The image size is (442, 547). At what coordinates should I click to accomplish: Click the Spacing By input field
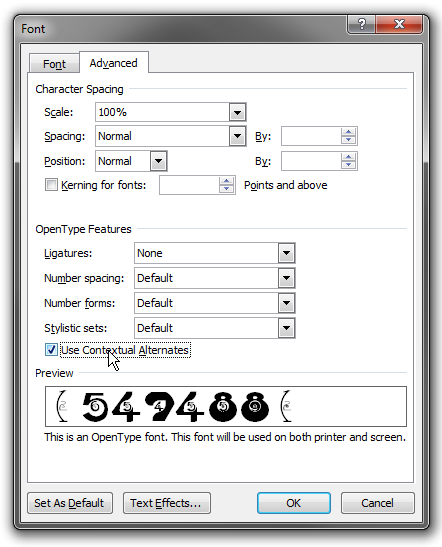point(311,136)
